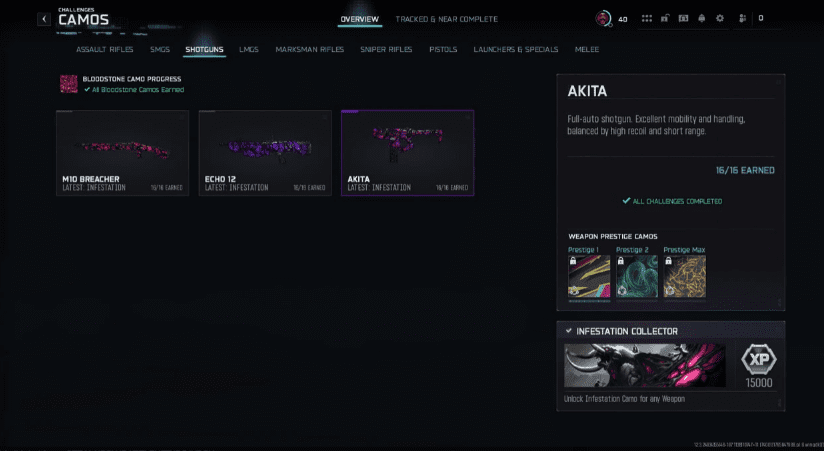Click the unlock padlock icon in header
Viewport: 824px width, 451px height.
point(665,18)
